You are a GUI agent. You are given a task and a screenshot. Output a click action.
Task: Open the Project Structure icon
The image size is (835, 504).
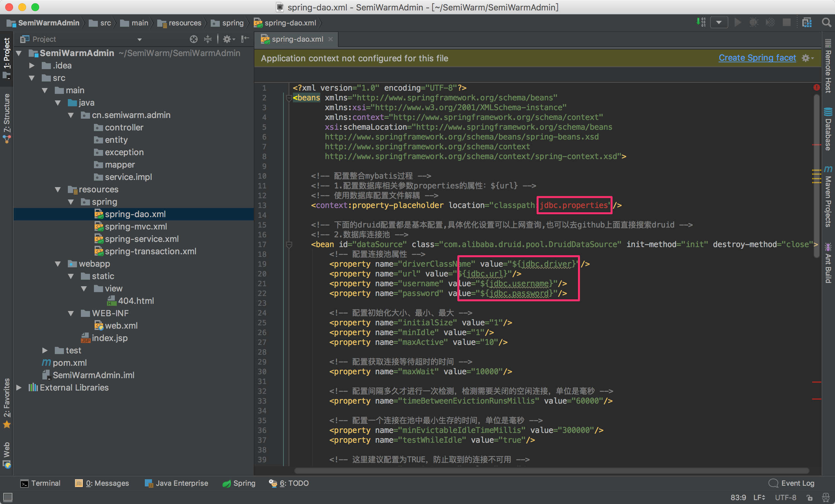807,23
